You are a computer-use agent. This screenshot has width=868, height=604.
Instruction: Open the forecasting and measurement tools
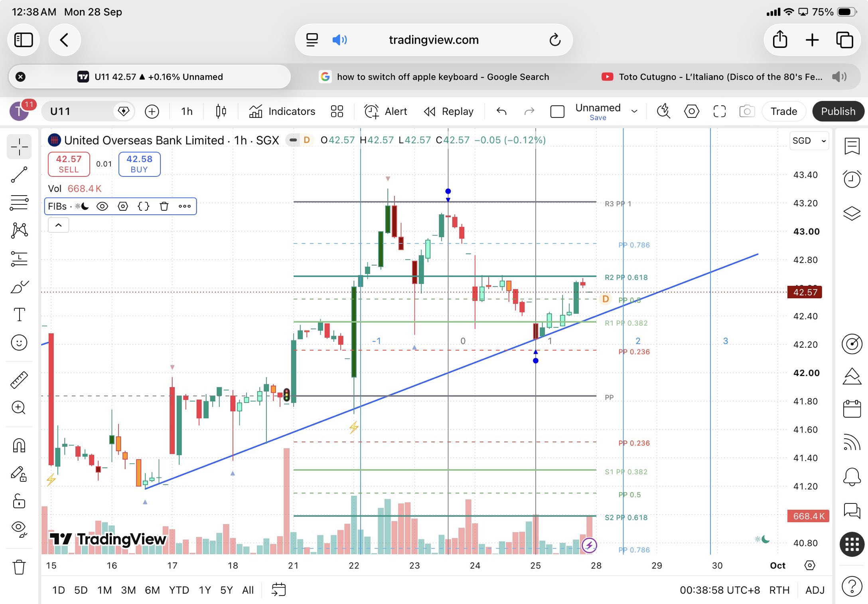[19, 259]
